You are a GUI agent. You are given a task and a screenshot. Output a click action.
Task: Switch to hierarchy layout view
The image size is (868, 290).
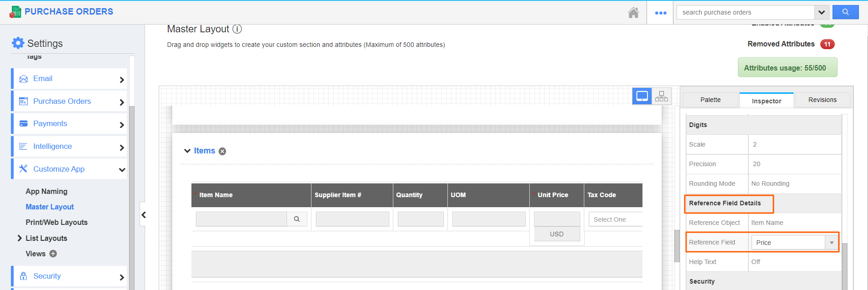pyautogui.click(x=661, y=96)
